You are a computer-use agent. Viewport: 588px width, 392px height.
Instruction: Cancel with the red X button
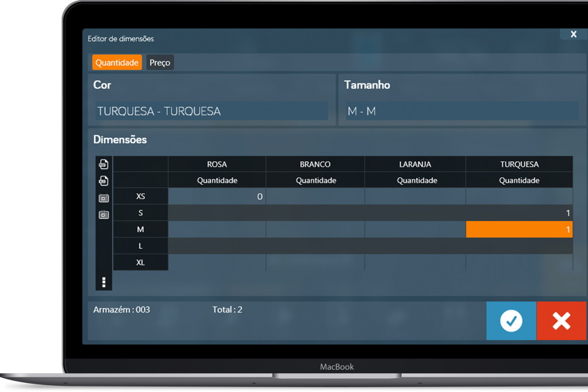561,320
